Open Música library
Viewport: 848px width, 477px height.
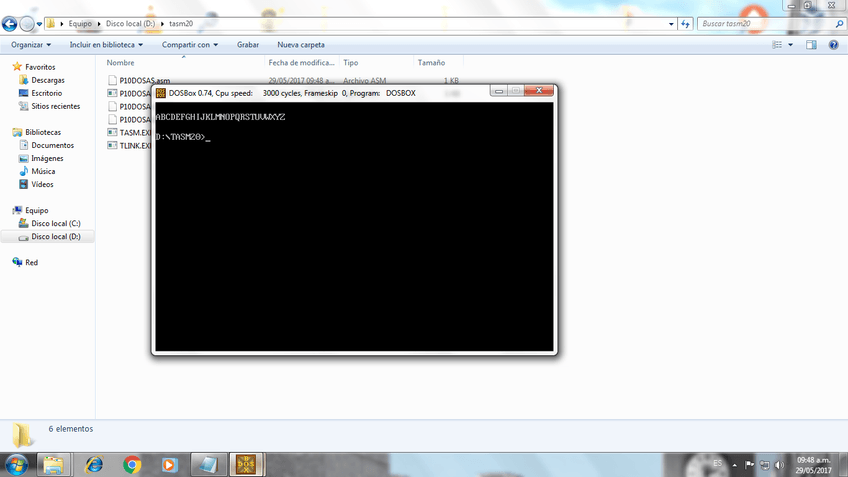coord(43,171)
